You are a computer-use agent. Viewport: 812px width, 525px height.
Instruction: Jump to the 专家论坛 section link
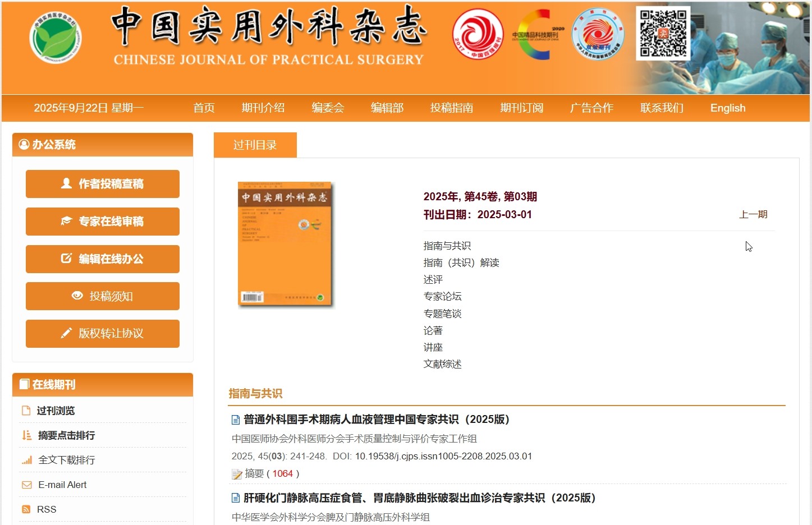(442, 296)
